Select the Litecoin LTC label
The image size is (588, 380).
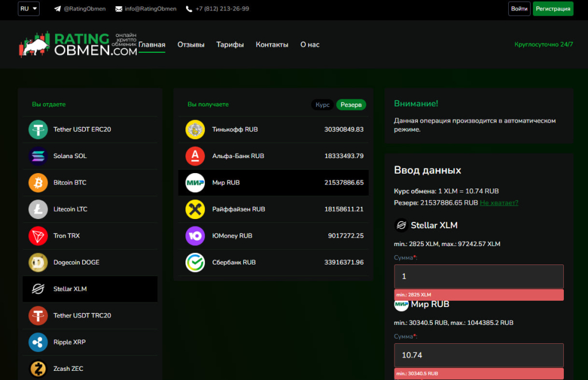tap(70, 209)
